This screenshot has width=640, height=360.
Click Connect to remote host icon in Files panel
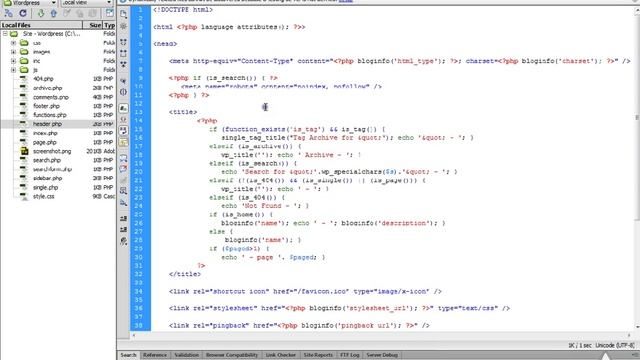(x=9, y=13)
